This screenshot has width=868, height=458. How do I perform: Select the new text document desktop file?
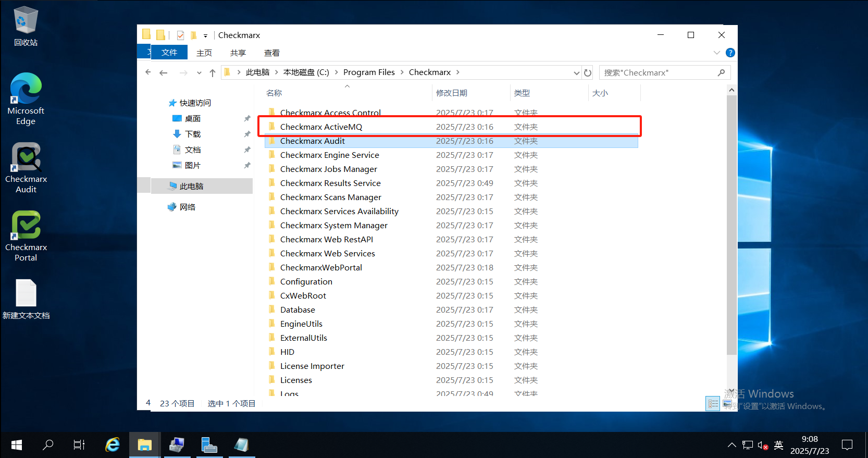pyautogui.click(x=26, y=300)
